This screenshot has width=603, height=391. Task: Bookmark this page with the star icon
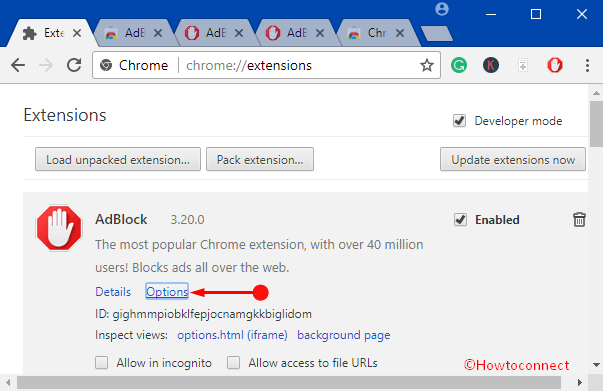tap(426, 65)
